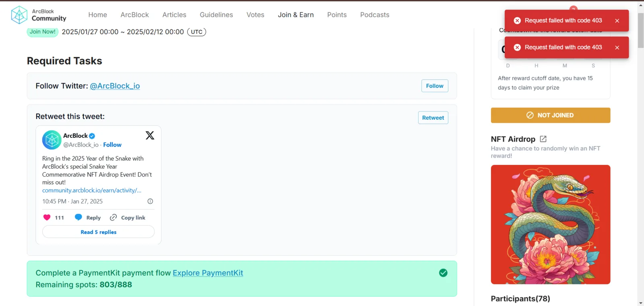Open the X logo on embedded tweet
This screenshot has height=306, width=644.
[x=150, y=136]
